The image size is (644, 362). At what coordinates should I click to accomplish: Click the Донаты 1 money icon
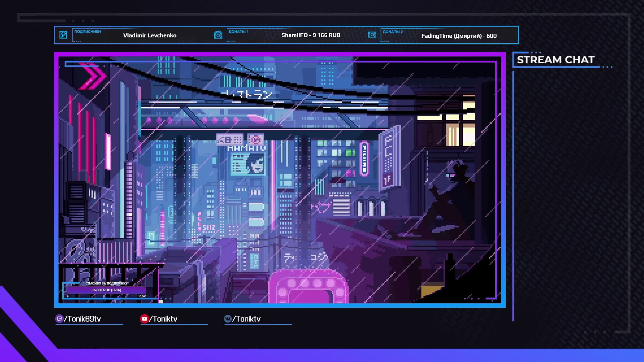(218, 35)
